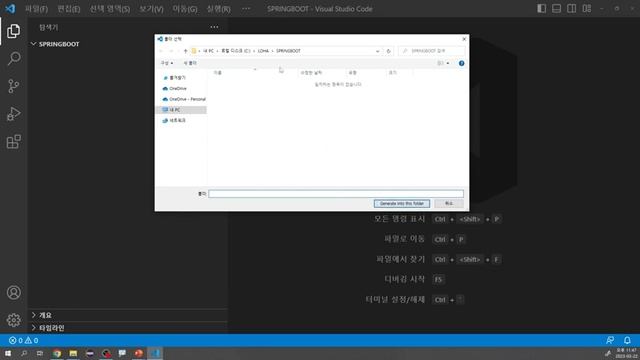Toggle bottom panel layout icon
The width and height of the screenshot is (640, 360).
(x=556, y=9)
